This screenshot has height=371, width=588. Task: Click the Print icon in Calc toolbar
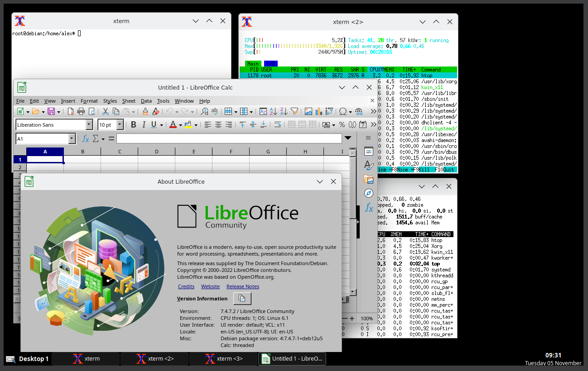click(81, 111)
